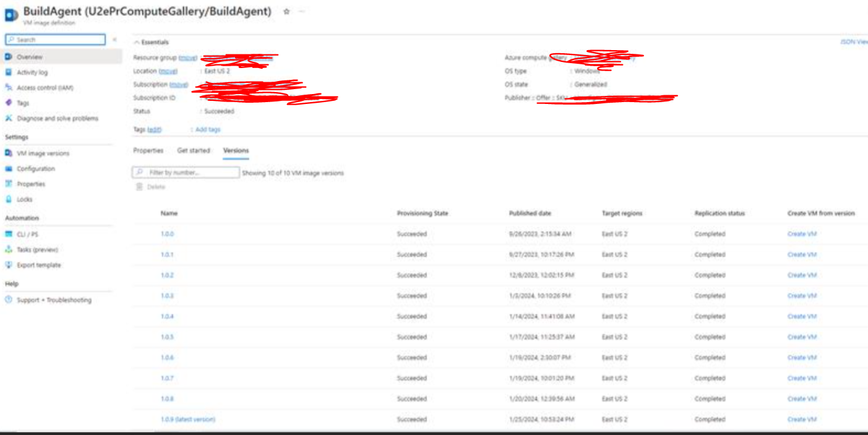Click the Filter by number field
Image resolution: width=868 pixels, height=435 pixels.
click(186, 173)
